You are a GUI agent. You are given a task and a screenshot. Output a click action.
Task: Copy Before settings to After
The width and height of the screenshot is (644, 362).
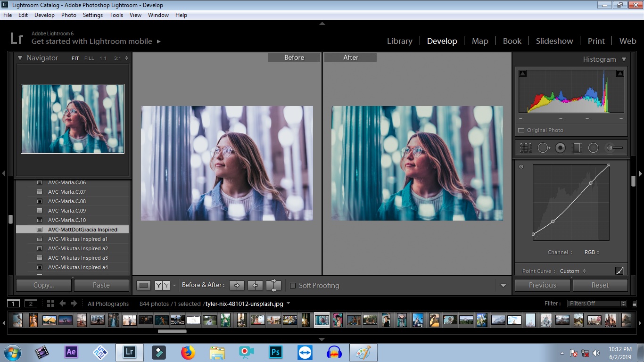click(x=237, y=285)
